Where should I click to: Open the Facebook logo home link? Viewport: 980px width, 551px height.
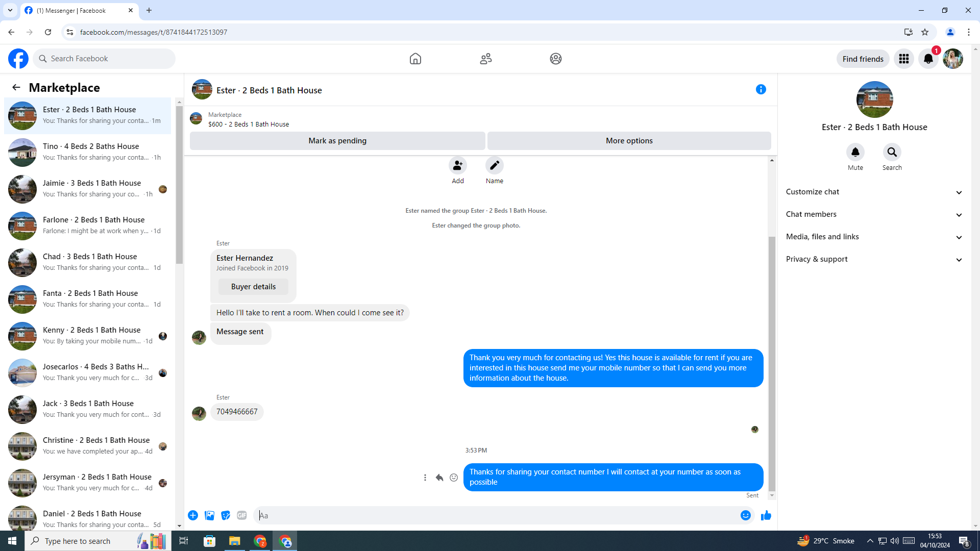[x=18, y=59]
